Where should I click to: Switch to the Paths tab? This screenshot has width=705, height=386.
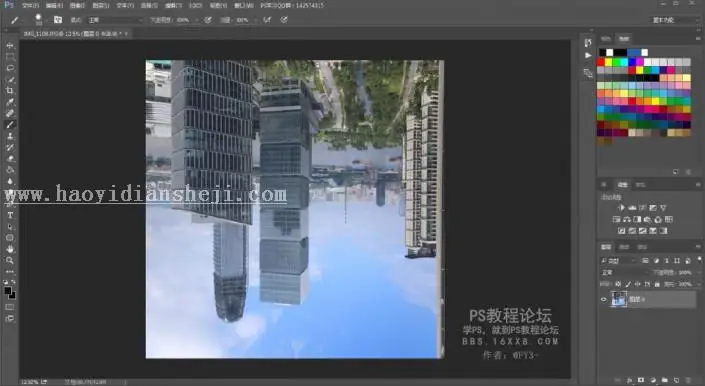tap(642, 247)
